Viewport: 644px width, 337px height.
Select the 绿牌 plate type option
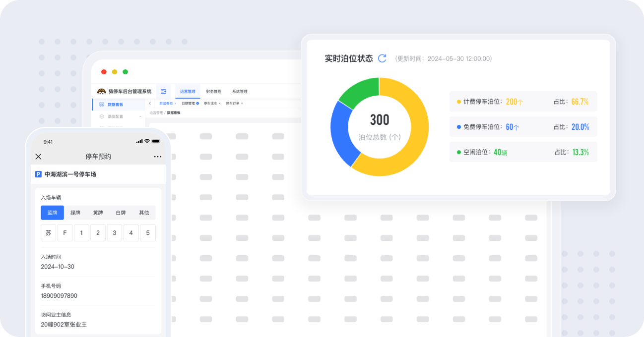[75, 212]
